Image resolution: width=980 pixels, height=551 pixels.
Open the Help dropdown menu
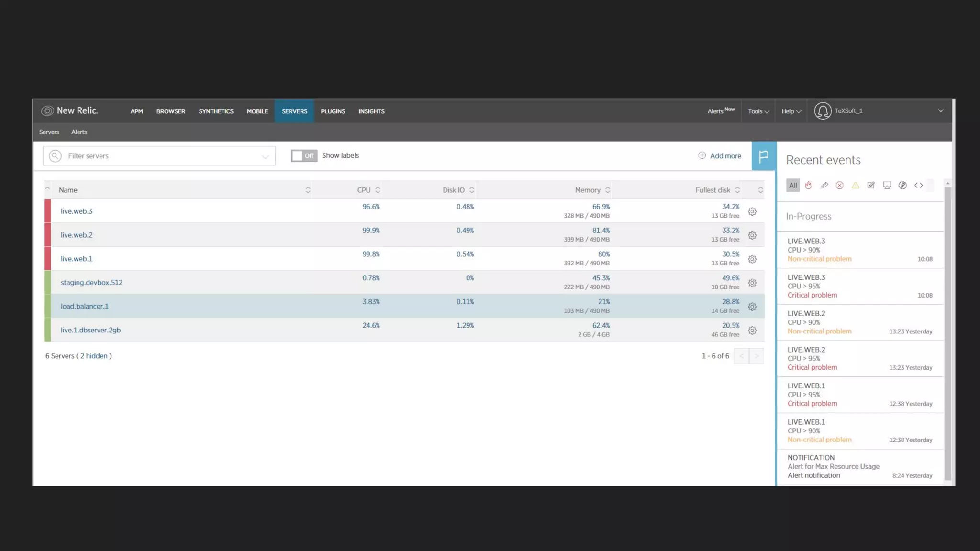coord(791,111)
